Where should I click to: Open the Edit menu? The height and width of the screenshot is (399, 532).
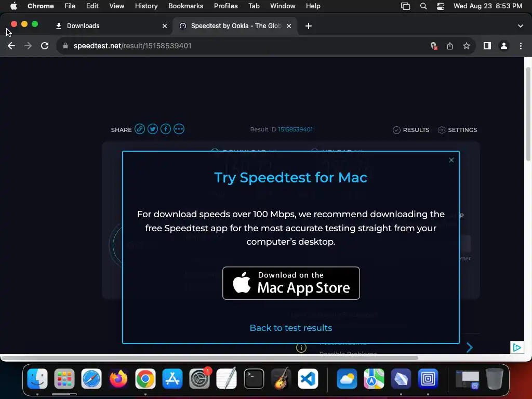(92, 6)
